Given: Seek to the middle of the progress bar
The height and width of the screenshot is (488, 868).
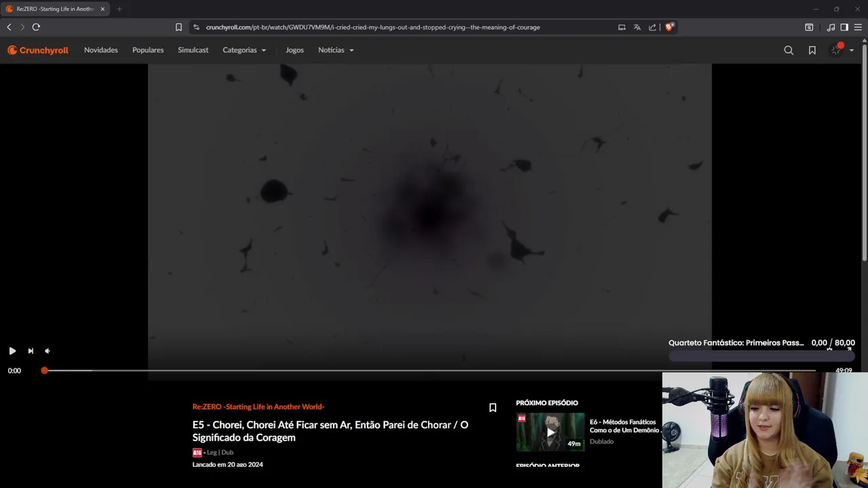Looking at the screenshot, I should pyautogui.click(x=430, y=371).
